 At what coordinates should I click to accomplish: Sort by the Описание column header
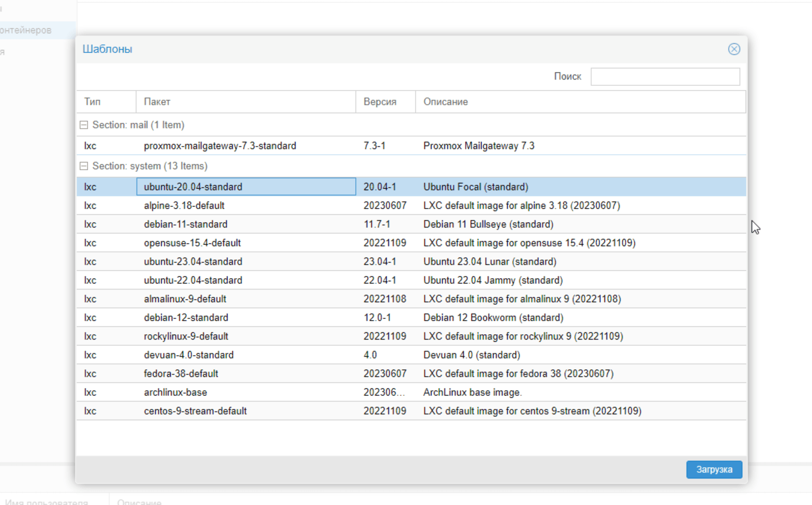pos(580,102)
